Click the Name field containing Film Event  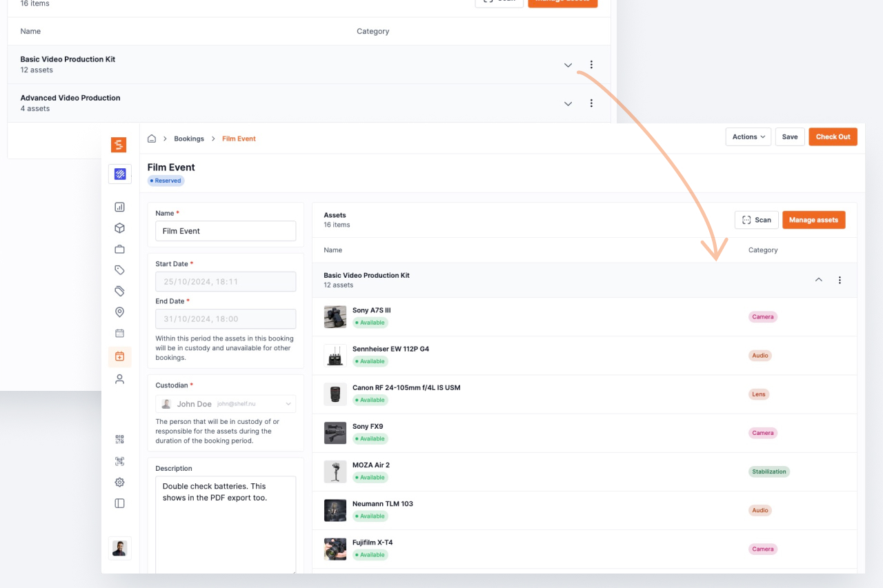[226, 231]
